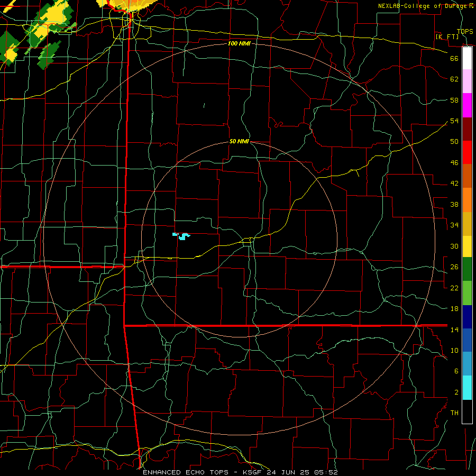This screenshot has height=476, width=476.
Task: Select the bright red legend swatch
Action: 467,152
